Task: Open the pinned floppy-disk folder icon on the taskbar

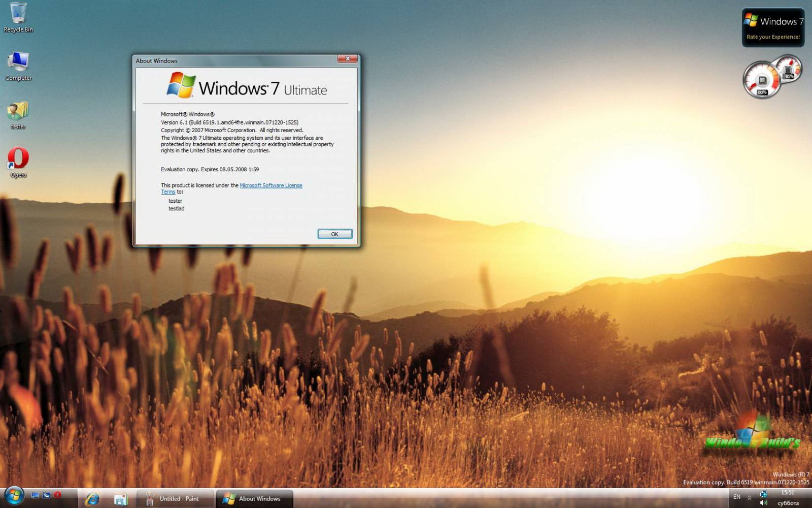Action: (x=121, y=499)
